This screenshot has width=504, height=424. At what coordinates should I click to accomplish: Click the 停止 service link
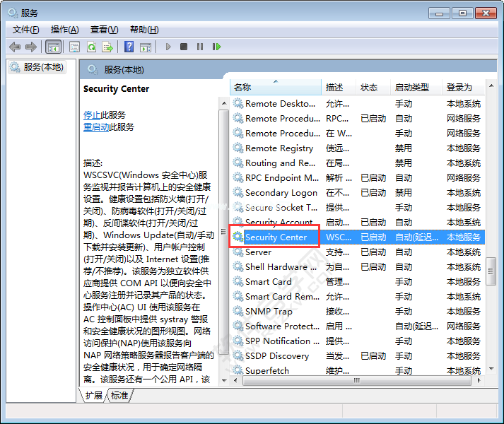[x=92, y=114]
